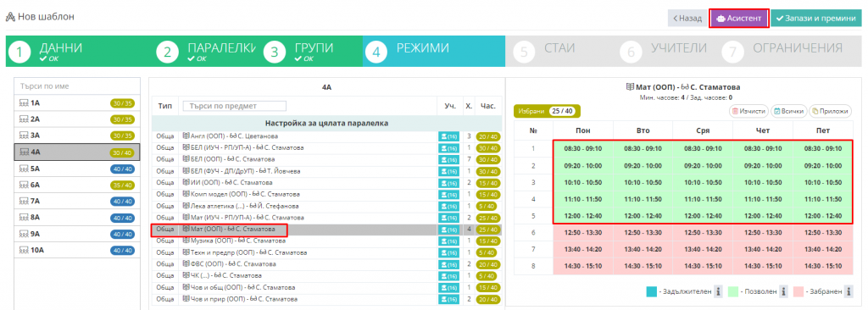Select class 5А in list
868x310 pixels.
pyautogui.click(x=77, y=169)
